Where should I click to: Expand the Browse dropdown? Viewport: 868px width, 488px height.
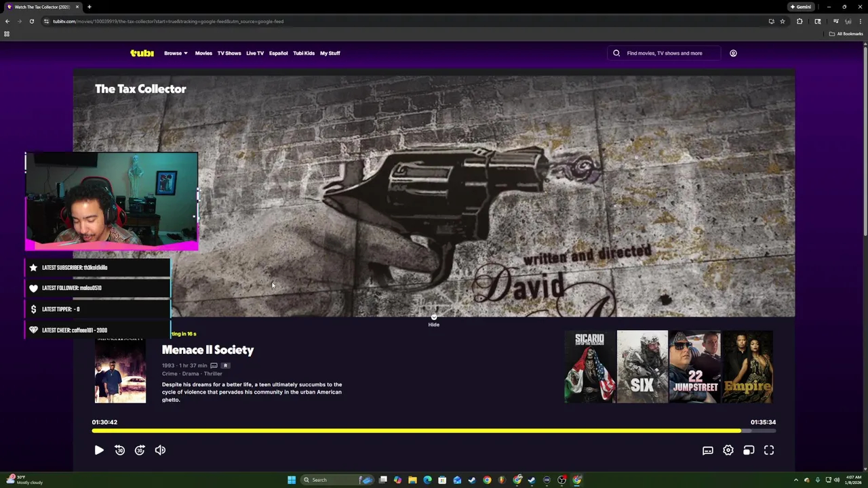click(176, 53)
